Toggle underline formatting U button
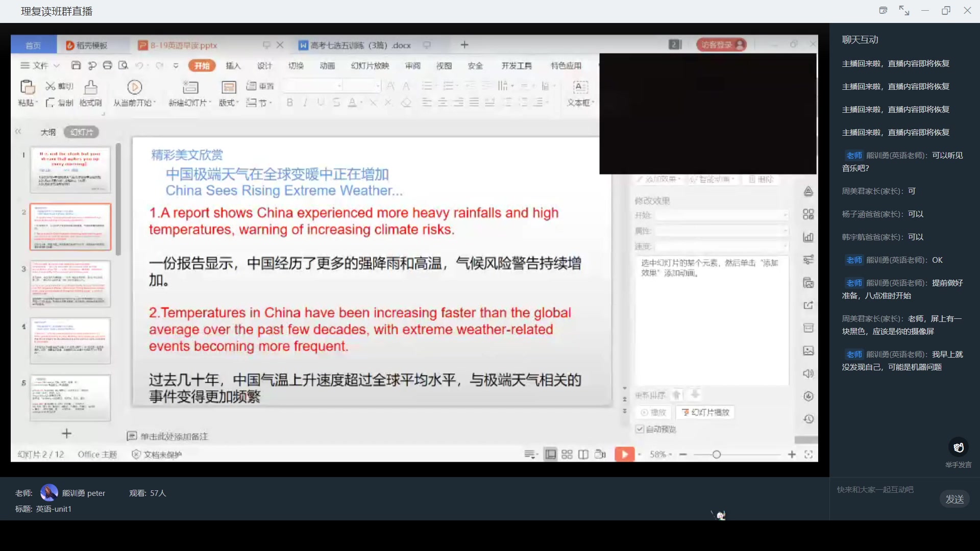 (x=321, y=103)
